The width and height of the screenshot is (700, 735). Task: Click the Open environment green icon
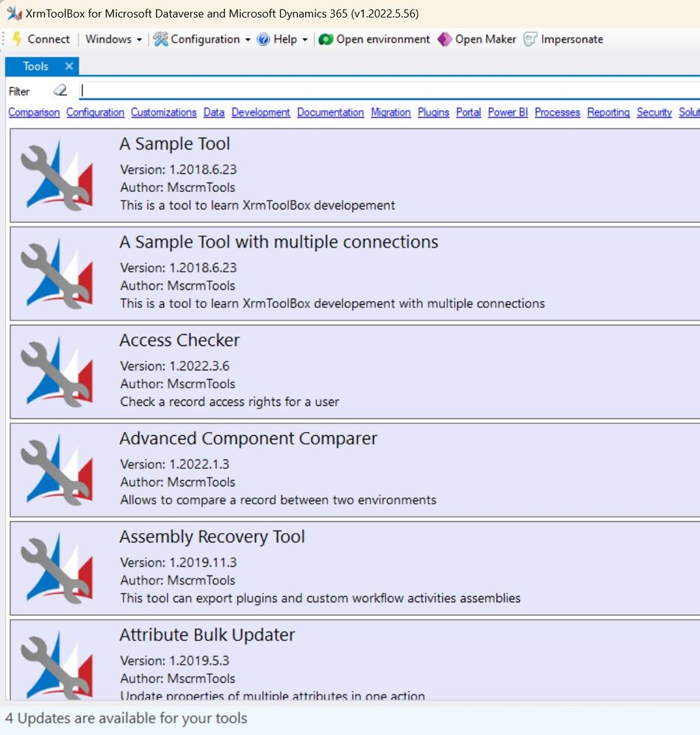point(326,40)
